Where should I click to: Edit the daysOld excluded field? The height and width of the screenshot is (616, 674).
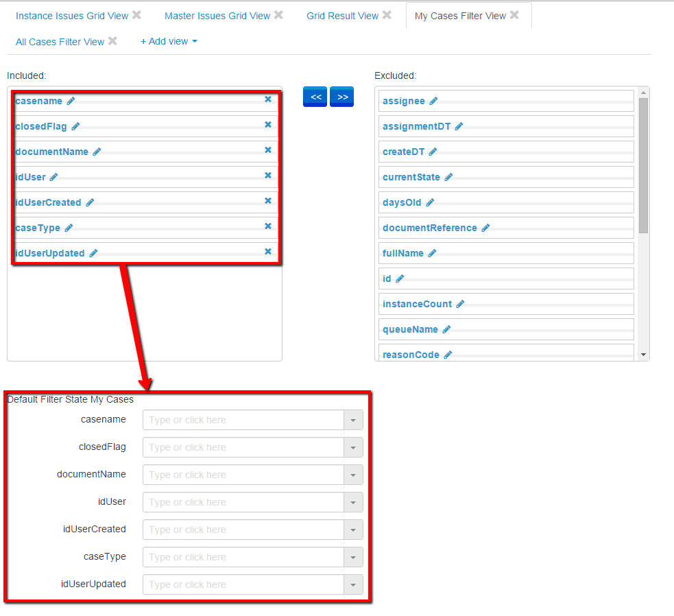coord(430,202)
